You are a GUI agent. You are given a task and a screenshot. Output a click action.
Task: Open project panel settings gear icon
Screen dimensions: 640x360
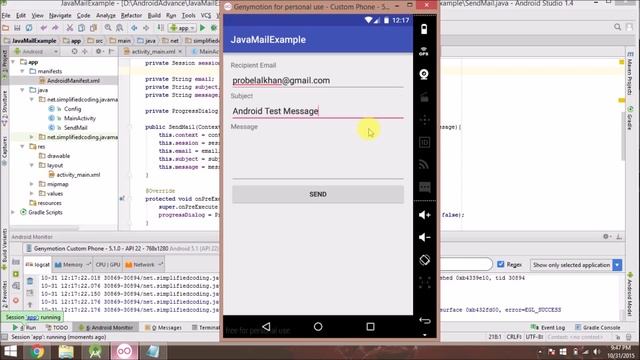click(x=98, y=51)
